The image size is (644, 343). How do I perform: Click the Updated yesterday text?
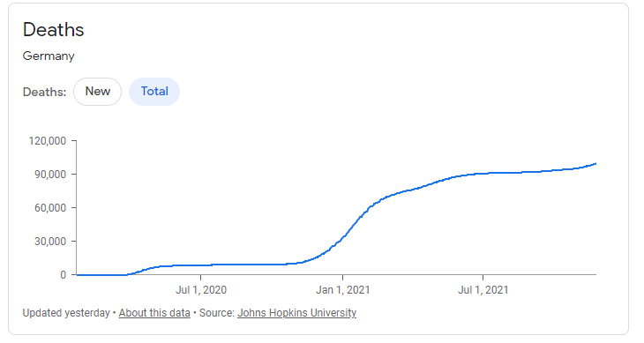tap(66, 313)
